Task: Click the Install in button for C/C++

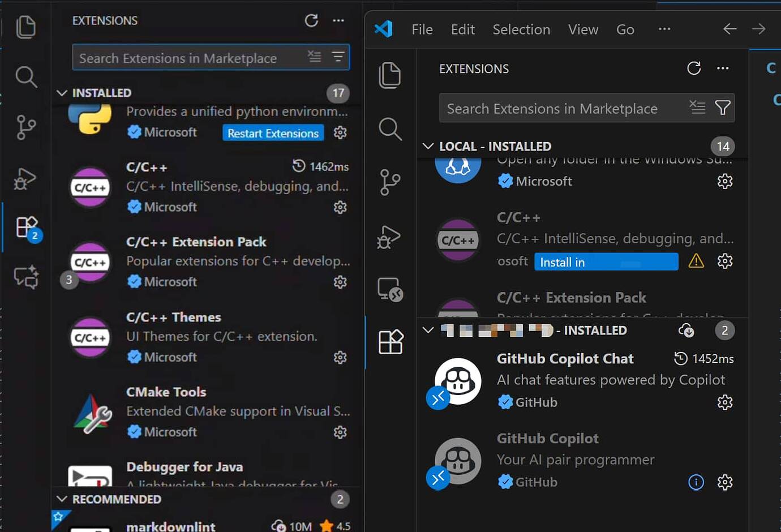Action: tap(606, 262)
